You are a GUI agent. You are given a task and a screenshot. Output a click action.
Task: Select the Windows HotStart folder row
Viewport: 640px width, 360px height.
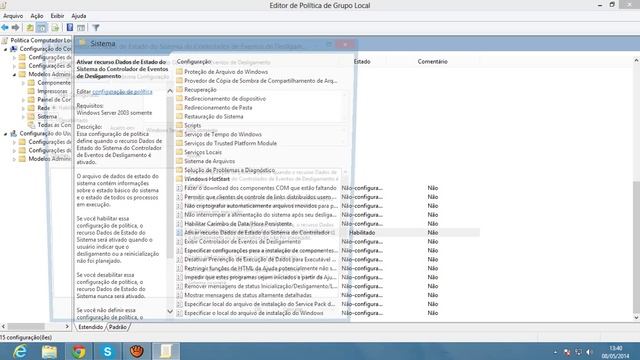pyautogui.click(x=207, y=179)
